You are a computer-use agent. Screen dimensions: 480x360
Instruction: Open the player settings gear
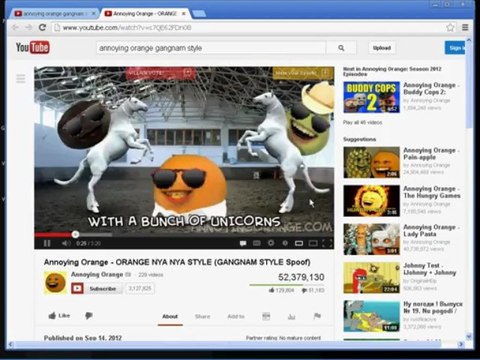pos(271,243)
